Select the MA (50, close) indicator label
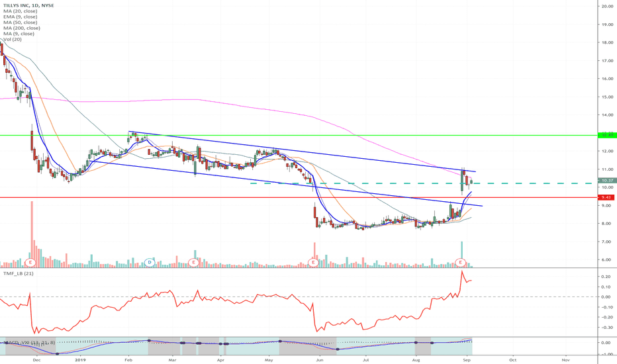Screen dimensions: 617x364 [x=20, y=23]
